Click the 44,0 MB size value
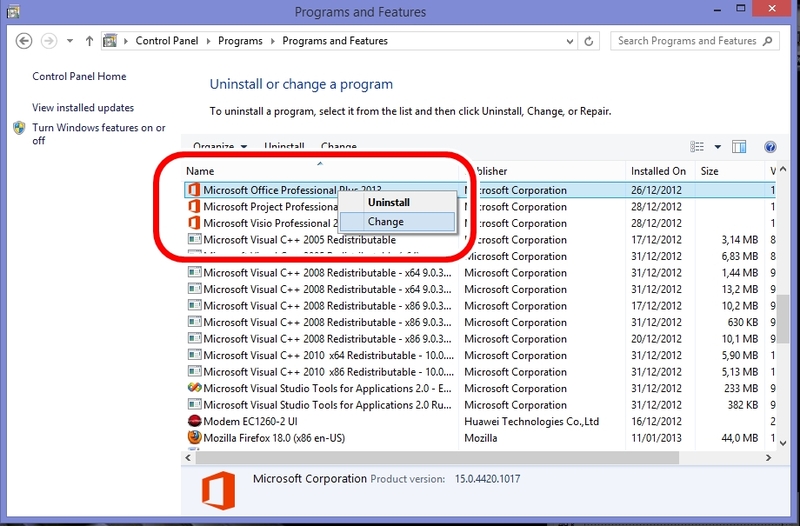Viewport: 800px width, 526px height. pyautogui.click(x=739, y=438)
